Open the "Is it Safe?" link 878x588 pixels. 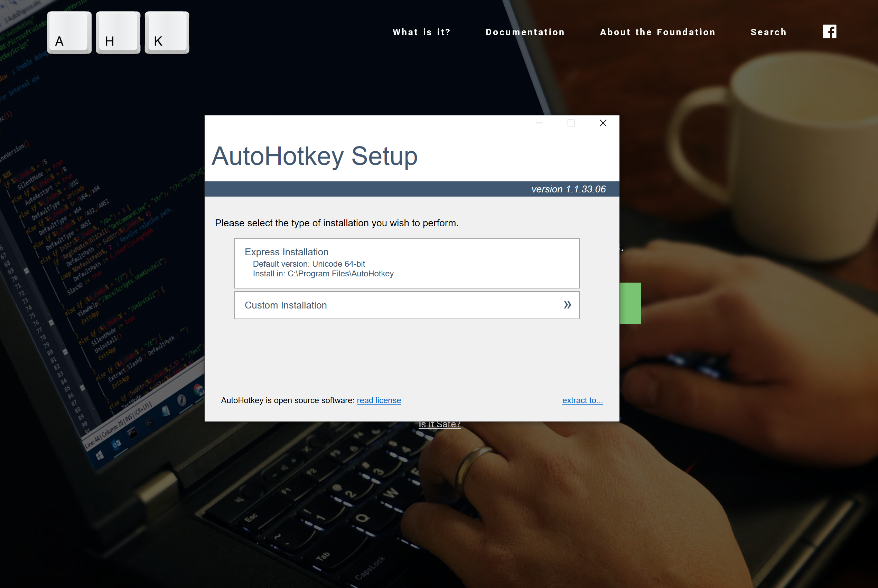click(439, 426)
